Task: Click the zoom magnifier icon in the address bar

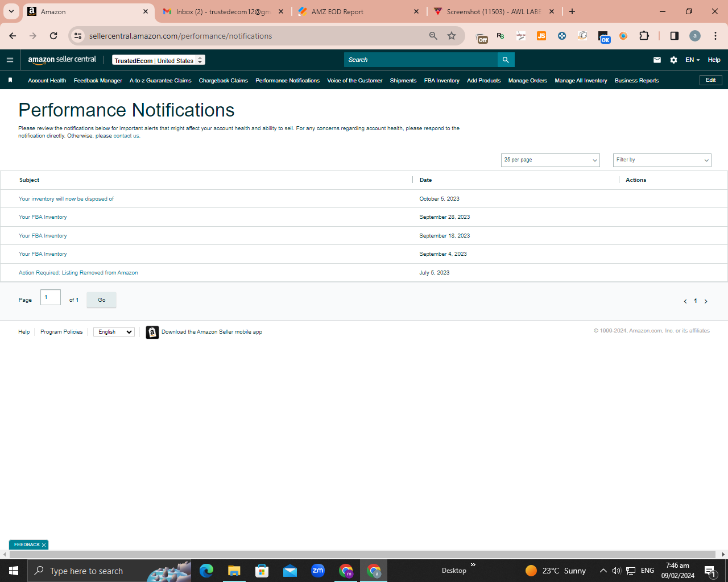Action: [x=433, y=36]
